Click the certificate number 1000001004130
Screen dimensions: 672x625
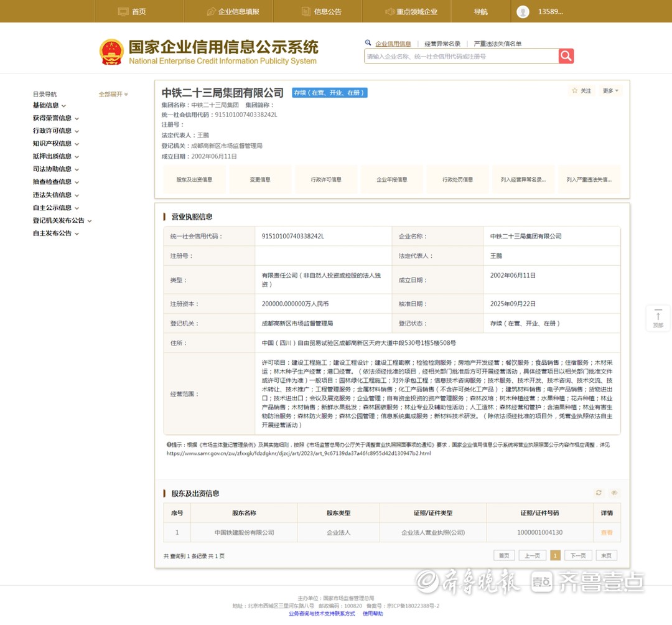[x=540, y=532]
